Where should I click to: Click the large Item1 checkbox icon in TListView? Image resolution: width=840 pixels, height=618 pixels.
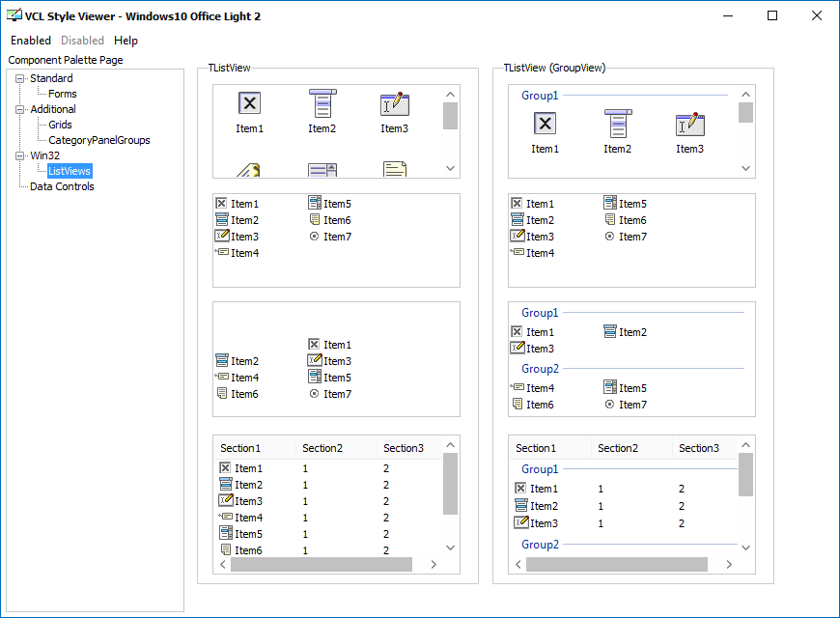click(x=250, y=103)
